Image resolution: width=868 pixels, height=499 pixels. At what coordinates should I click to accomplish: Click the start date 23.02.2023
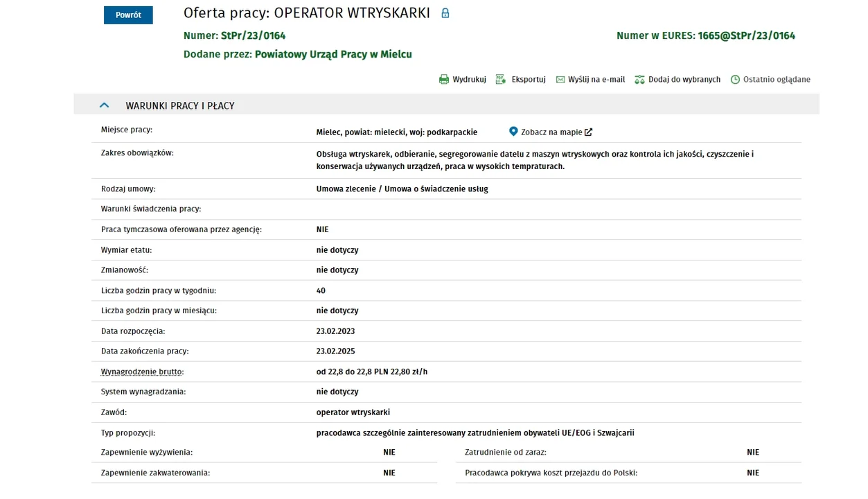336,331
